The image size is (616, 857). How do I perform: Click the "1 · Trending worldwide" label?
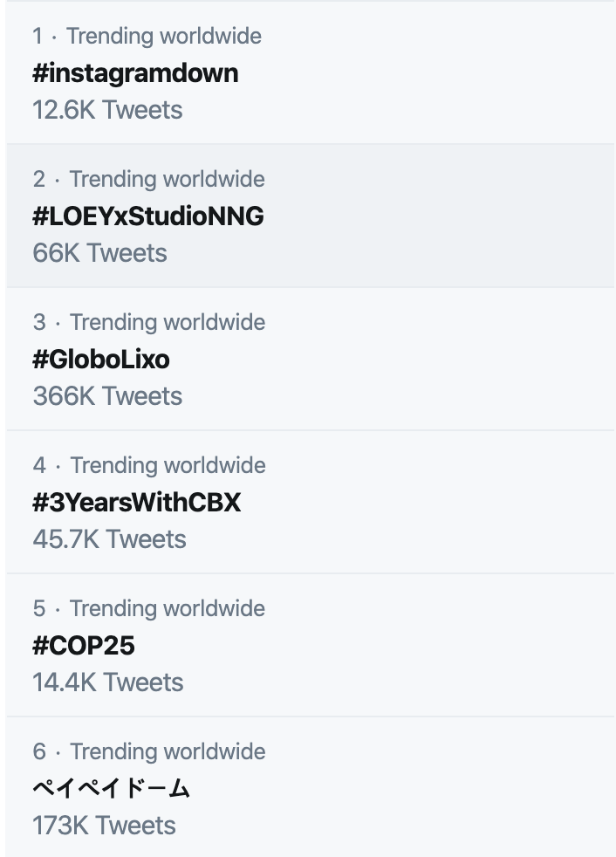147,36
